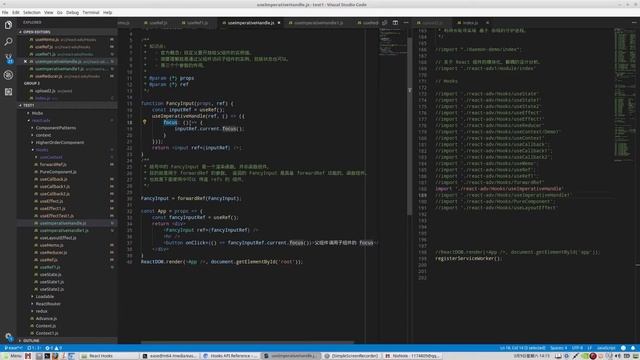This screenshot has width=640, height=360.
Task: Open the Source Control view
Action: click(x=8, y=58)
